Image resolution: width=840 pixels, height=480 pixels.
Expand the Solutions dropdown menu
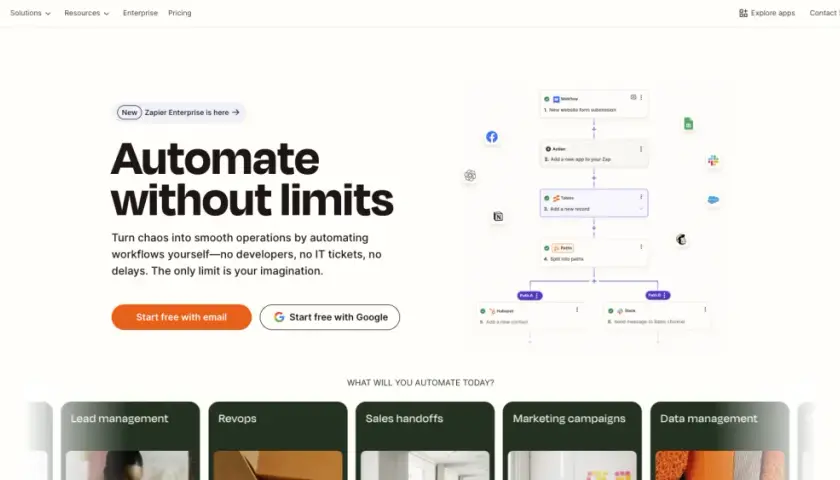(x=31, y=13)
